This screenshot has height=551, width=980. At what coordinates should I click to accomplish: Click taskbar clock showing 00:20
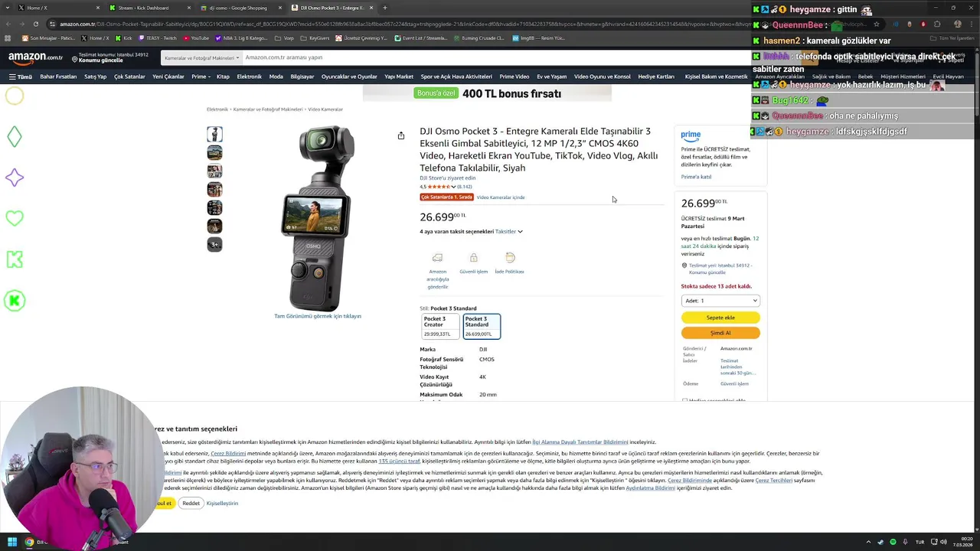pyautogui.click(x=963, y=542)
